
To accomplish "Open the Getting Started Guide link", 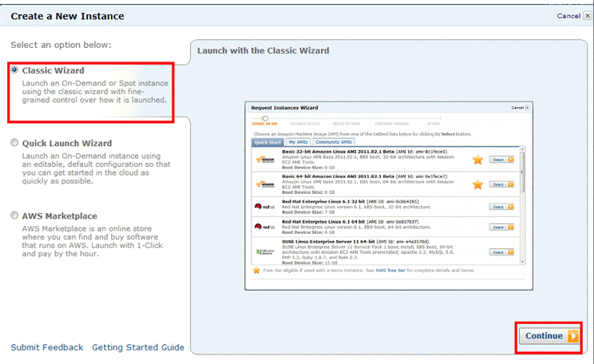I will 138,347.
